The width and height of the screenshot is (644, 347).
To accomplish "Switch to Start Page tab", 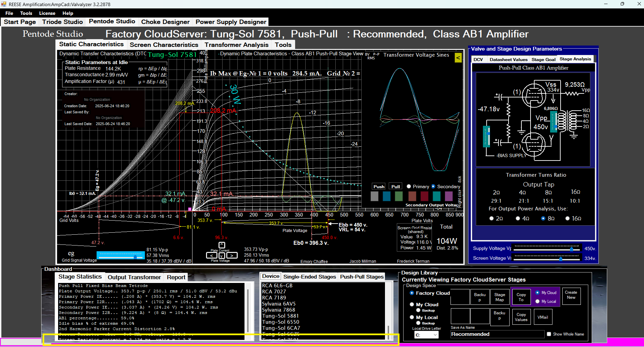I will (20, 22).
